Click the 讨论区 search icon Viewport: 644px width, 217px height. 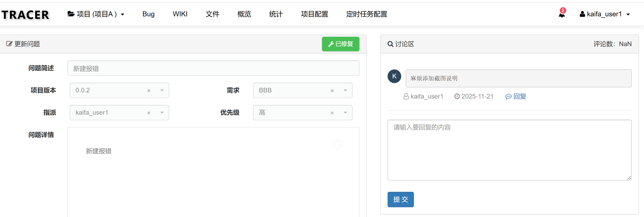coord(390,44)
